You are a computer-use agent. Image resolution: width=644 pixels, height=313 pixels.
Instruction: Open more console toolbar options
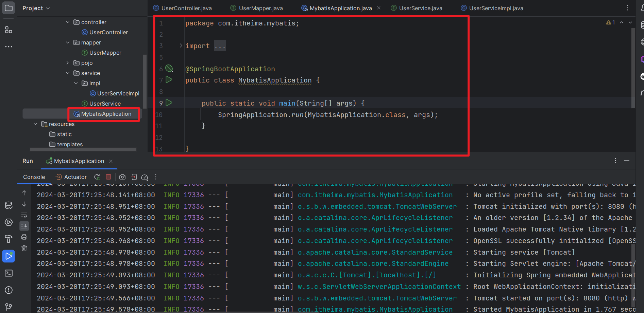(156, 177)
